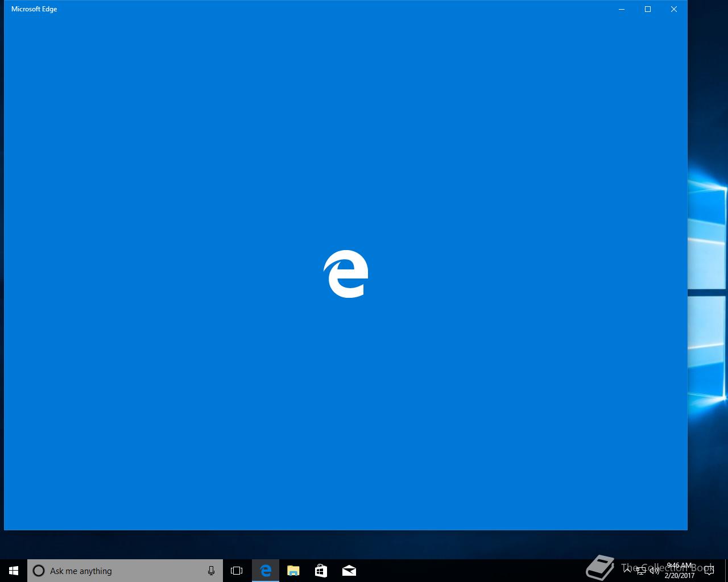Maximize the Microsoft Edge window
Image resolution: width=728 pixels, height=582 pixels.
648,9
